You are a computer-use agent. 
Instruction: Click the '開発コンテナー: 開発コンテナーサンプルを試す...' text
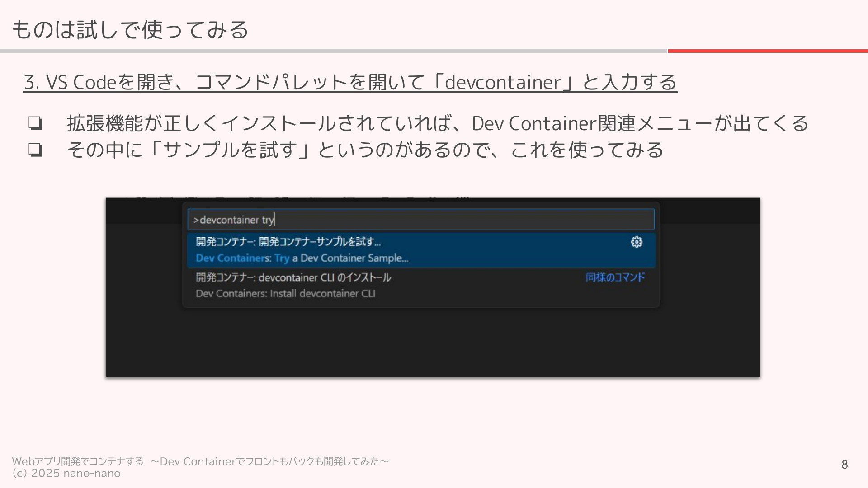[288, 242]
